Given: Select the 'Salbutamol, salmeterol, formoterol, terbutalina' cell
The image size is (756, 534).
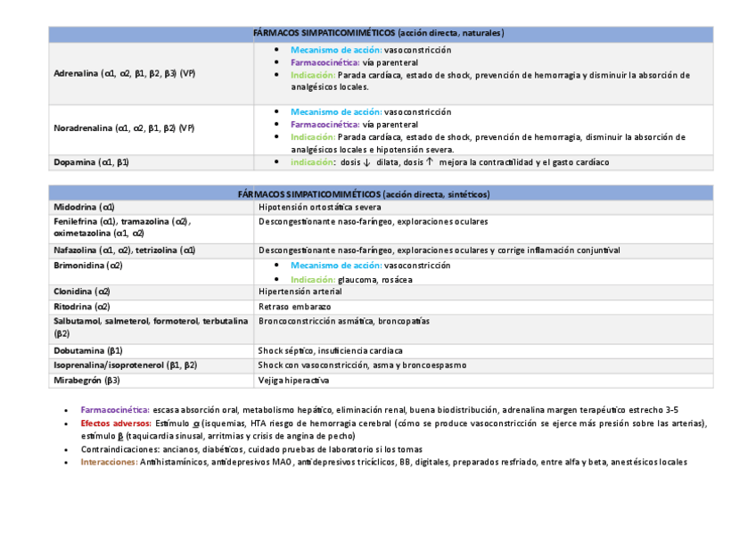Looking at the screenshot, I should coord(151,329).
